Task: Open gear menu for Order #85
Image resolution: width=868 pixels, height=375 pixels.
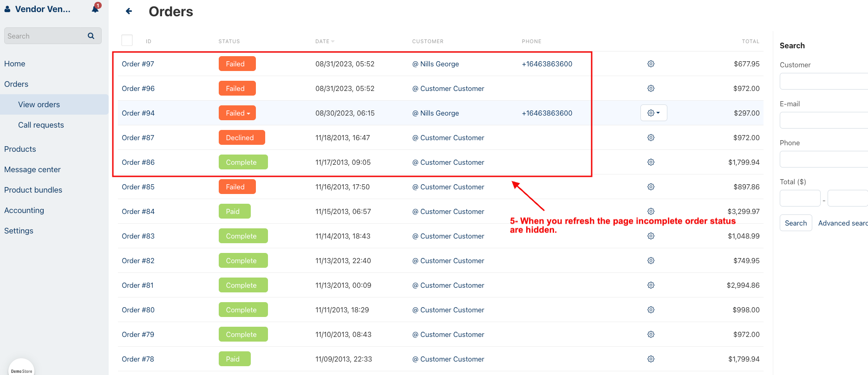Action: point(651,187)
